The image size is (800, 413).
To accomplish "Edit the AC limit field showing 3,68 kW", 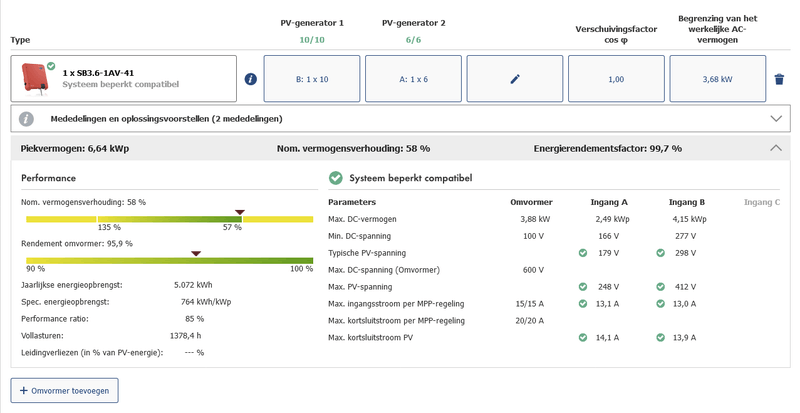I will click(x=717, y=79).
